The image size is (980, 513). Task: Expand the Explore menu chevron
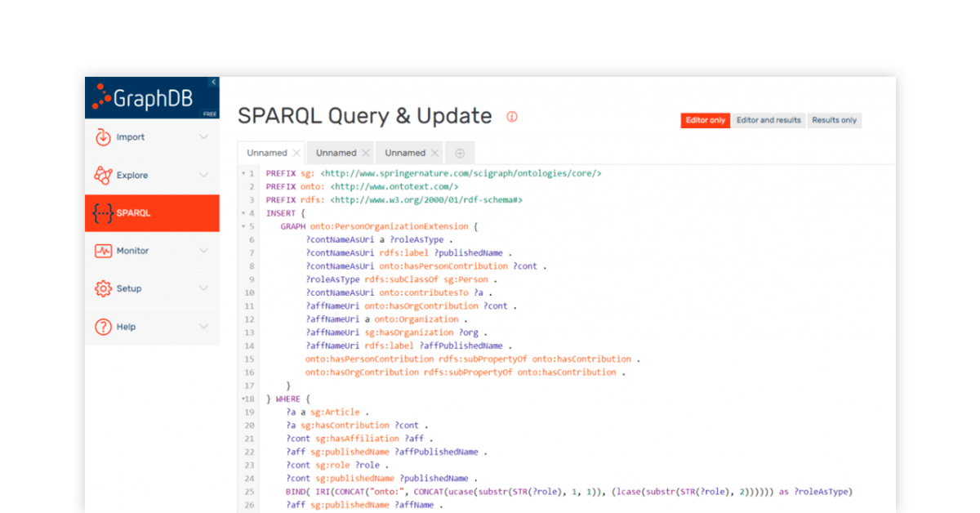(x=204, y=175)
